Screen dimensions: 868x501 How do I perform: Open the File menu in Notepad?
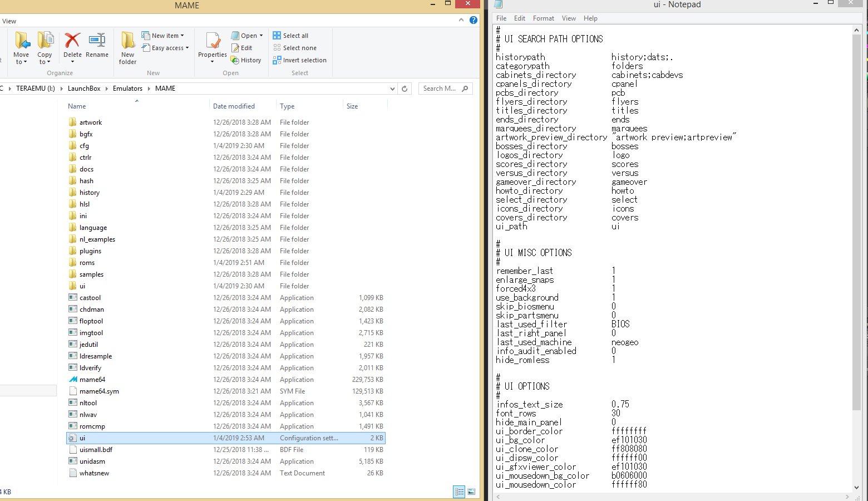coord(501,18)
